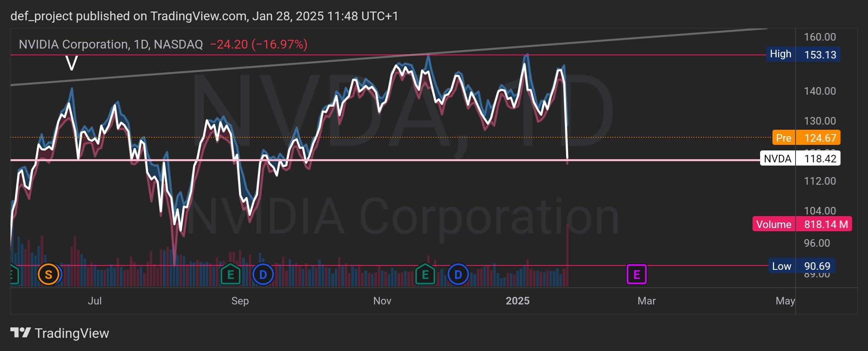
Task: Click the Low 90.69 price label
Action: point(802,266)
